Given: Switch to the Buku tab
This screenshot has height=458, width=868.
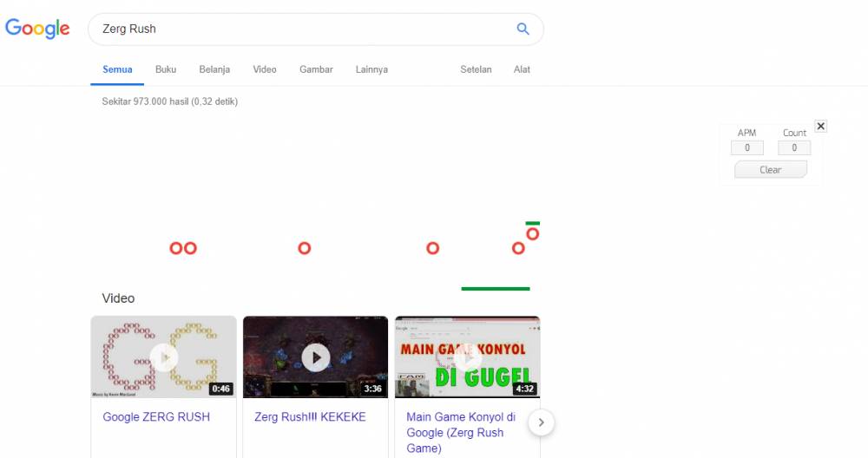Looking at the screenshot, I should (166, 69).
